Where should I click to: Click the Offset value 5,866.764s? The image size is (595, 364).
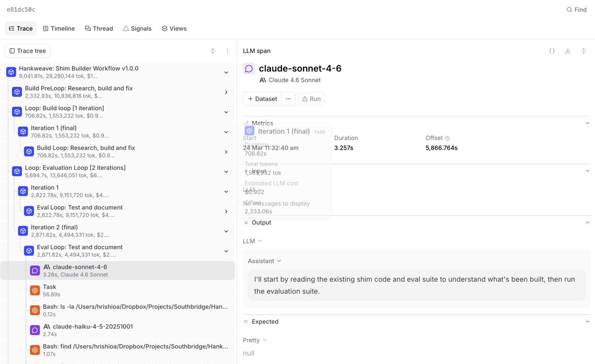(441, 148)
